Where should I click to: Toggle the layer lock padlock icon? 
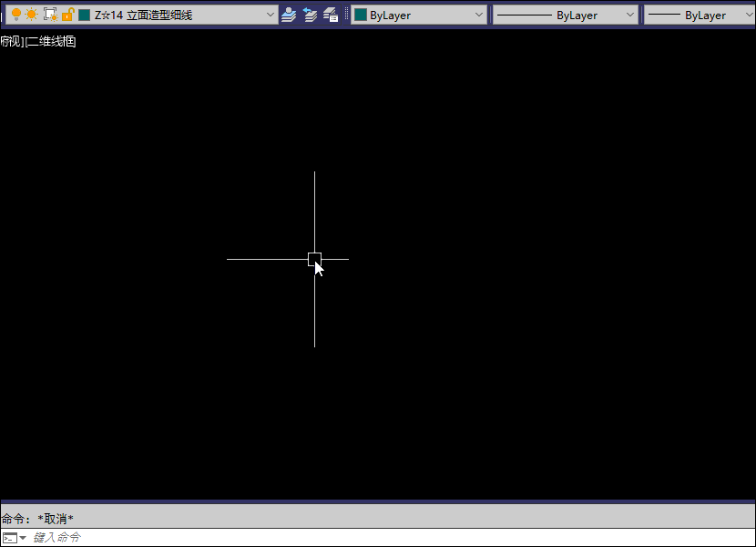67,15
